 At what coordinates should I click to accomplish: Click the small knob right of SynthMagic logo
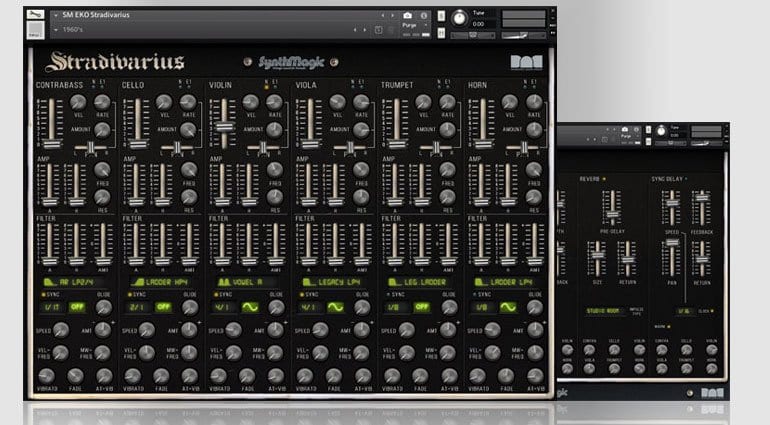334,62
